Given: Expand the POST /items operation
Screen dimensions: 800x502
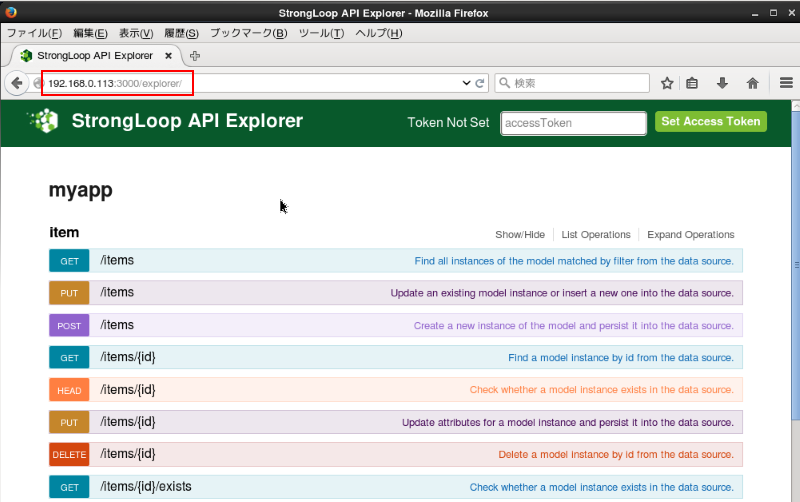Looking at the screenshot, I should point(116,325).
